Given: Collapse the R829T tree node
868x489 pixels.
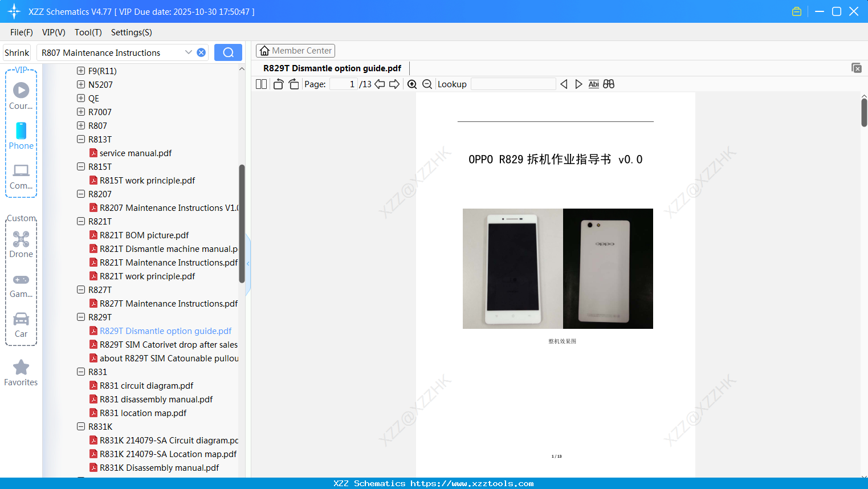Looking at the screenshot, I should (x=80, y=317).
